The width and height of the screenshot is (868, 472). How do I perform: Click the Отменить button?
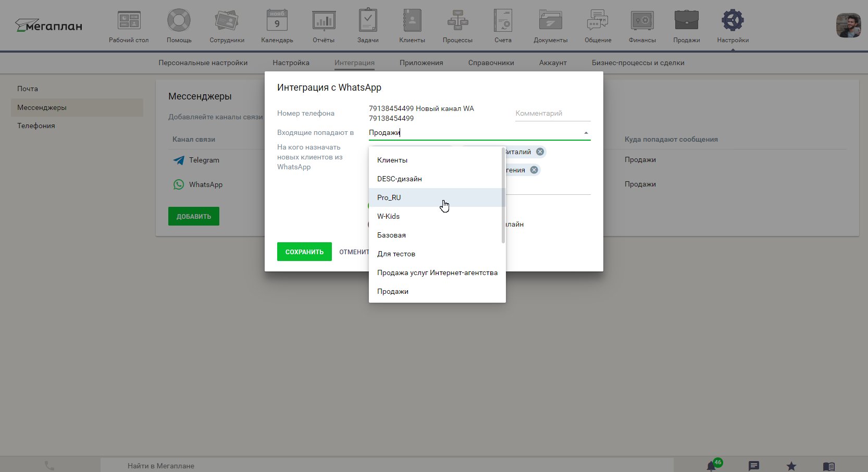click(x=354, y=252)
